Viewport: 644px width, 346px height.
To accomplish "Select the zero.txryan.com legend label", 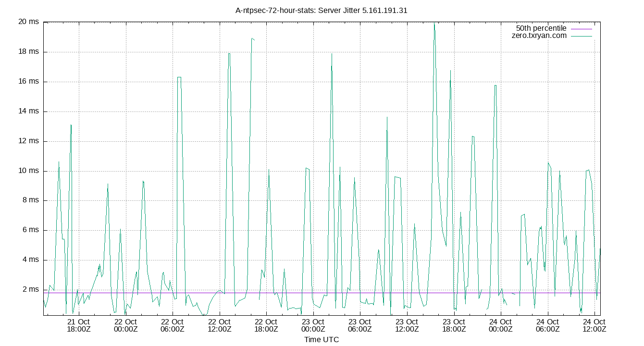I will [539, 36].
